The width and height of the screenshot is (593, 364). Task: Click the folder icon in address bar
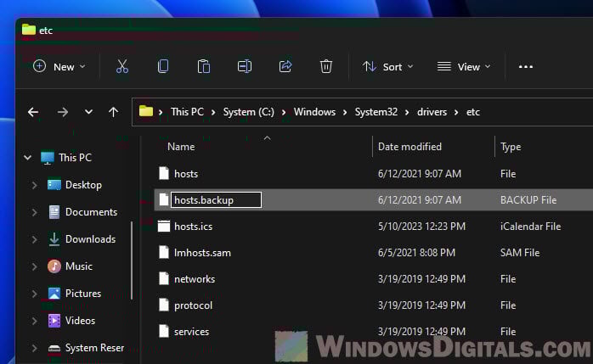point(146,111)
